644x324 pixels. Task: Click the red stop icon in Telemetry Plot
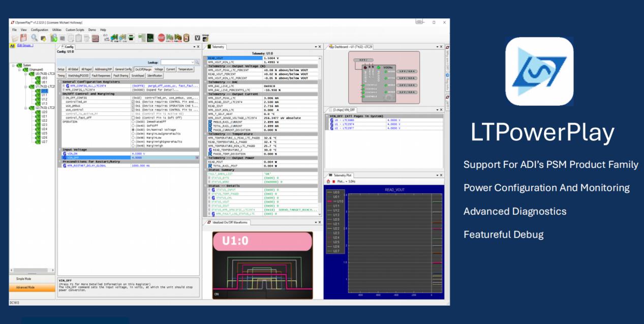333,181
